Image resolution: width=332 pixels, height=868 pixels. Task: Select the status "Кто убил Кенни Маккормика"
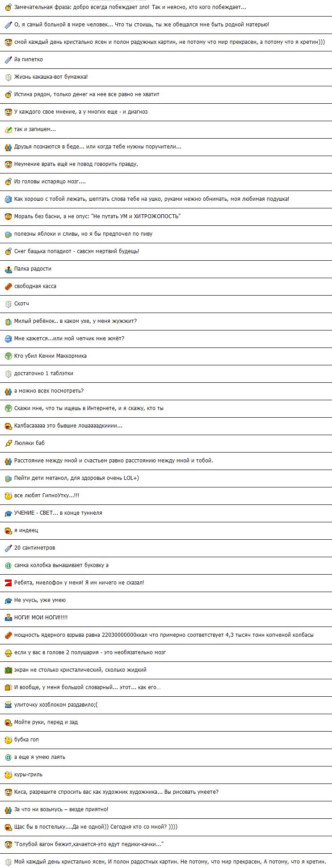click(x=50, y=356)
